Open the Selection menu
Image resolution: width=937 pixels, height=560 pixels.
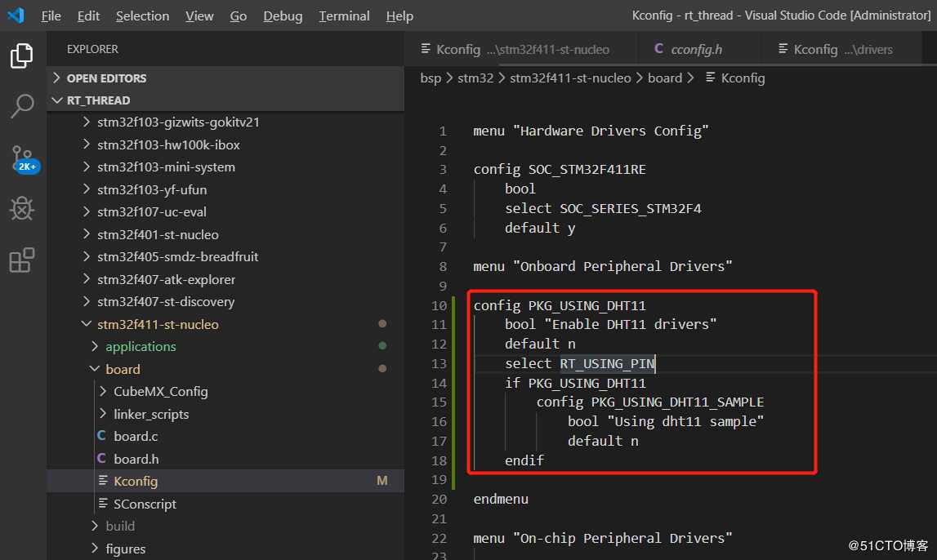coord(142,16)
